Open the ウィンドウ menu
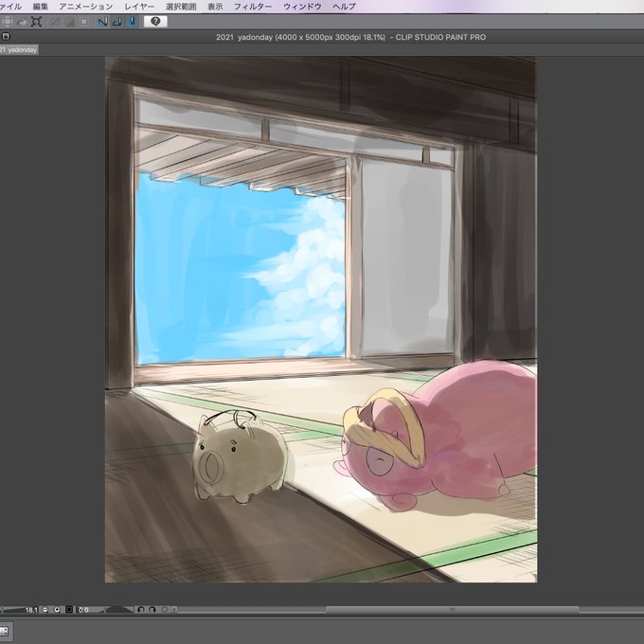The width and height of the screenshot is (644, 644). pos(302,7)
